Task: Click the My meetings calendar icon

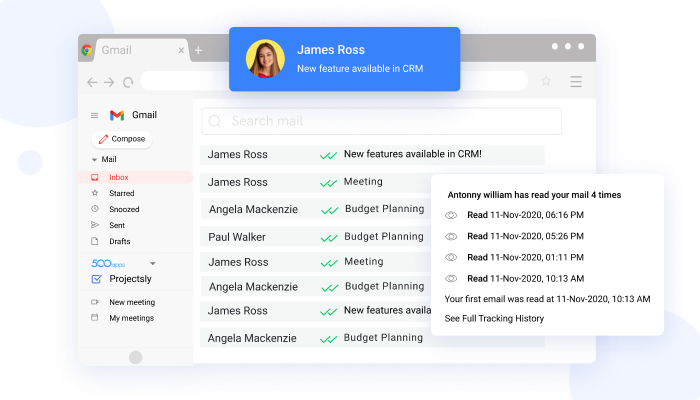Action: click(95, 318)
